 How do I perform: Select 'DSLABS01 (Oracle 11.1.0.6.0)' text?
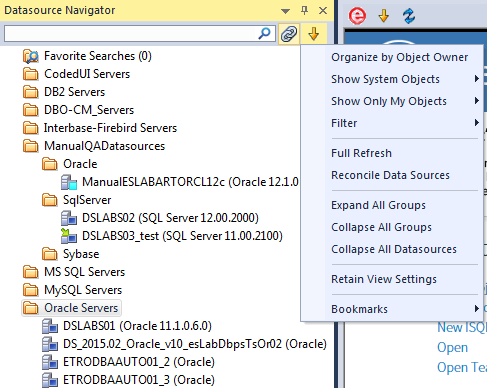pos(137,326)
